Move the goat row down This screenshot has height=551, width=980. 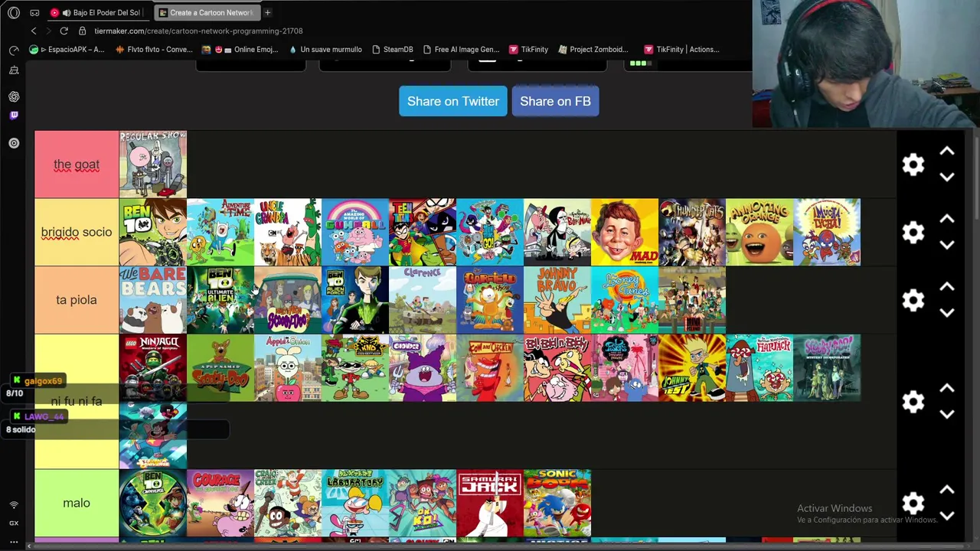click(947, 178)
